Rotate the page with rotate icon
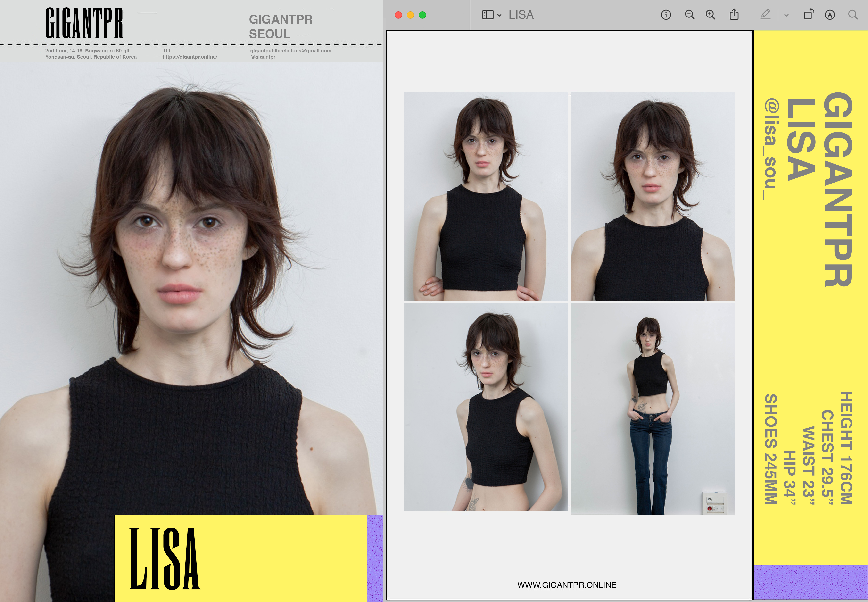This screenshot has height=602, width=868. pos(808,15)
